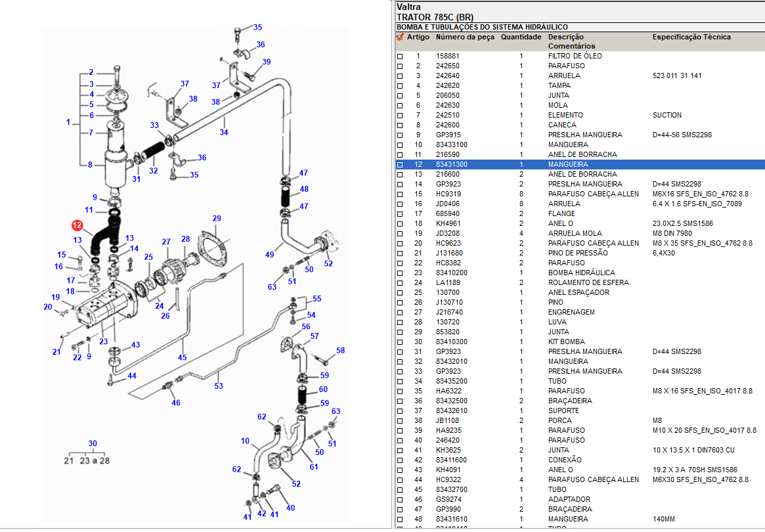Click the red check-all icon in table header
Image resolution: width=765 pixels, height=532 pixels.
(x=399, y=37)
